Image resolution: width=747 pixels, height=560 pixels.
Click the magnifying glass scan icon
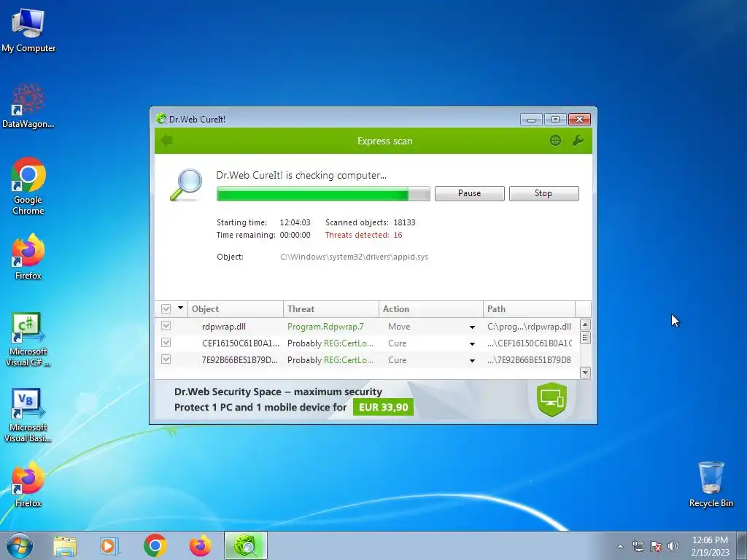coord(186,184)
